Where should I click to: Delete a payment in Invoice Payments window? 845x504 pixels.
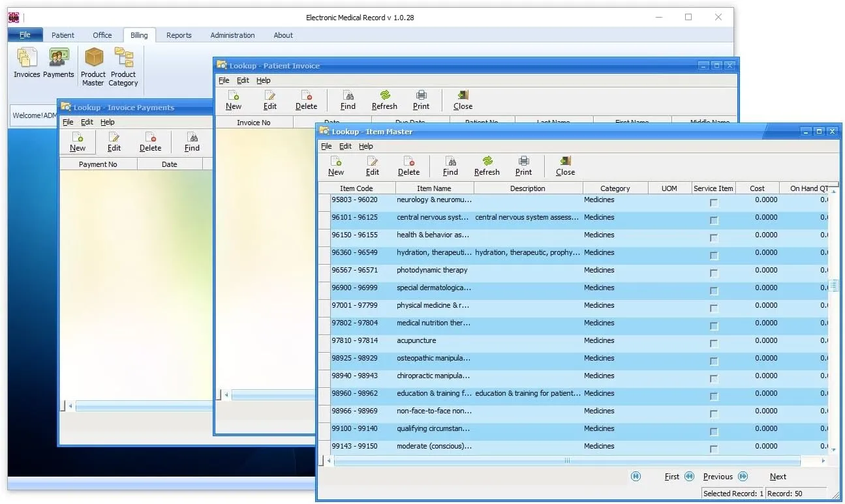(x=150, y=141)
